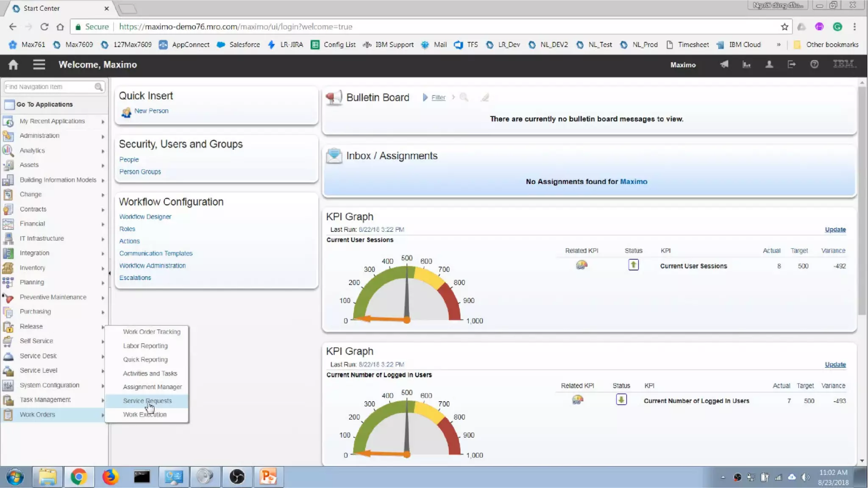Select Service Requests from Work Orders submenu

click(x=147, y=401)
